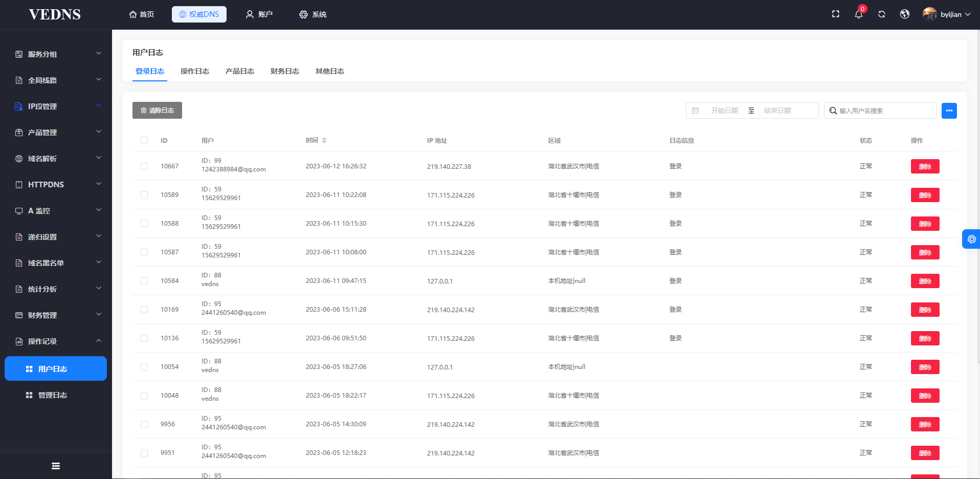Switch to the 财务日志 tab
Screen dimensions: 980x479
(285, 71)
